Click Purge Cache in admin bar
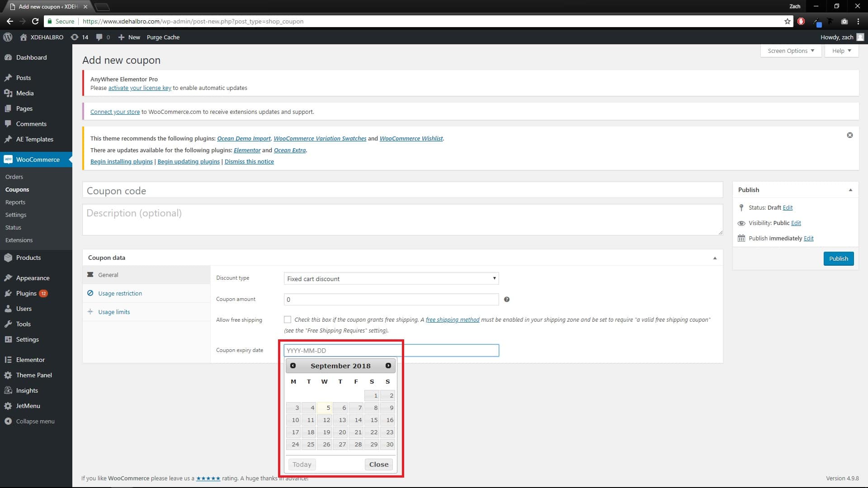The width and height of the screenshot is (868, 488). click(x=163, y=37)
